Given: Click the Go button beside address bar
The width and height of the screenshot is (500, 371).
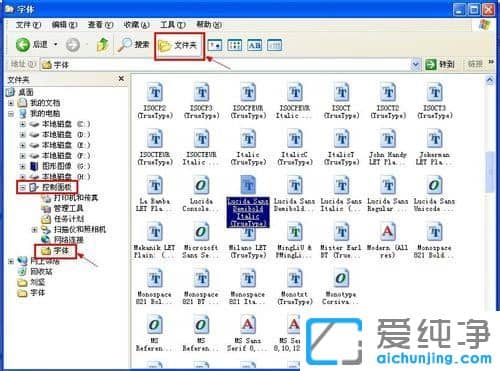Looking at the screenshot, I should (x=440, y=64).
